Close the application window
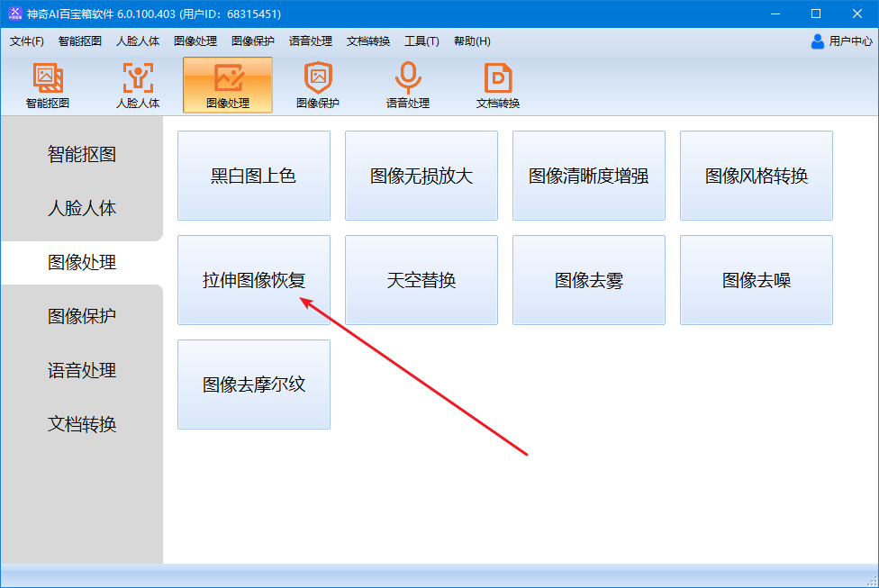The image size is (879, 588). [x=857, y=14]
